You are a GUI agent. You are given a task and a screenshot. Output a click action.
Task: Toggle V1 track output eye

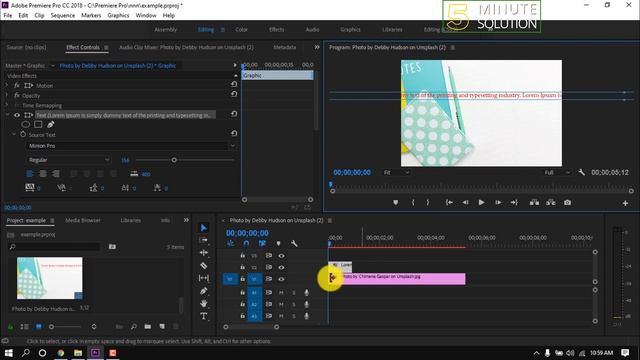(x=281, y=279)
